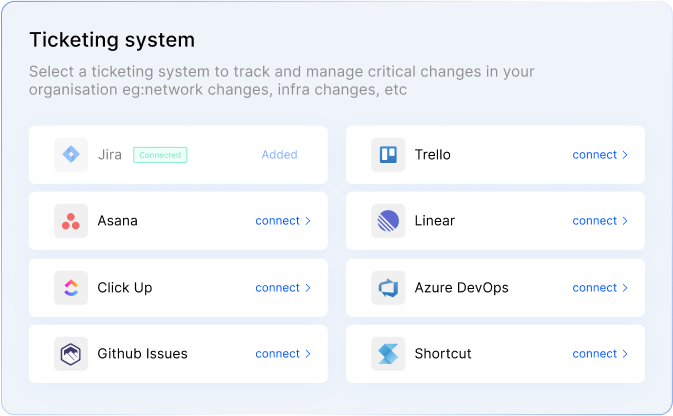Click the chevron arrow in Linear row
This screenshot has height=416, width=673.
click(x=625, y=221)
